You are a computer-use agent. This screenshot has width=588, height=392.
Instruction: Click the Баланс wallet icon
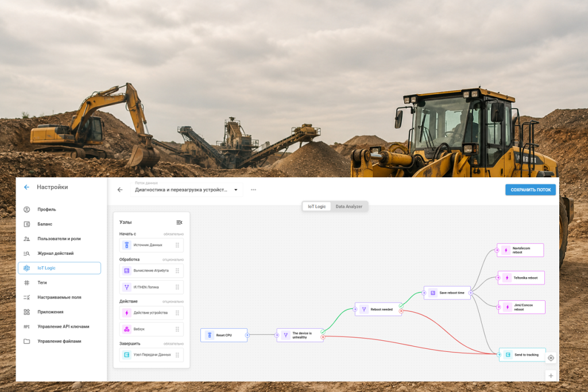pyautogui.click(x=26, y=224)
